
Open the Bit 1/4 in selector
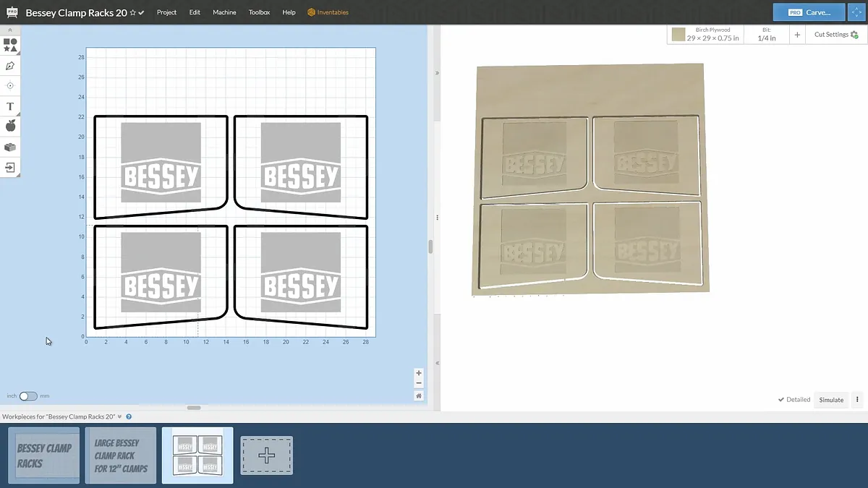pos(767,35)
